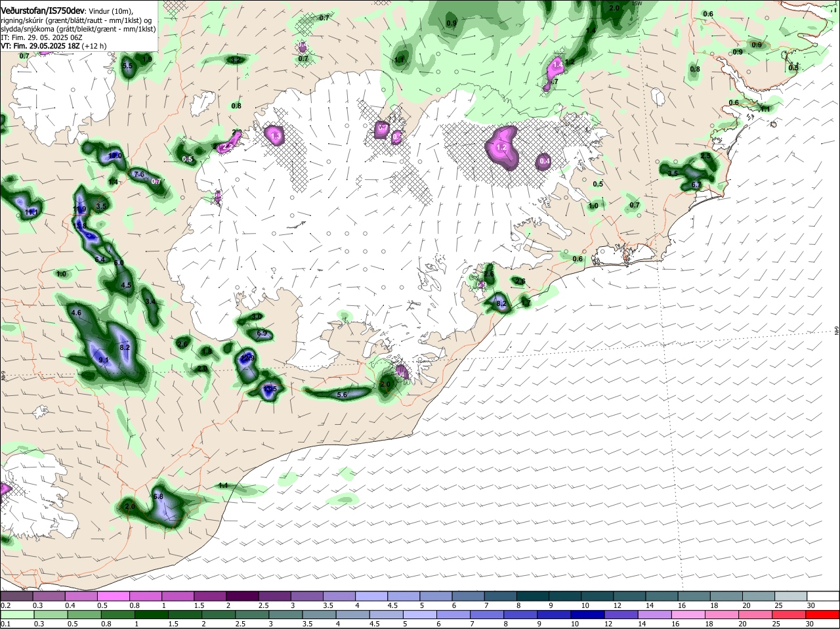840x629 pixels.
Task: Click the Veðurstofan/IS750dev title text
Action: pyautogui.click(x=43, y=11)
